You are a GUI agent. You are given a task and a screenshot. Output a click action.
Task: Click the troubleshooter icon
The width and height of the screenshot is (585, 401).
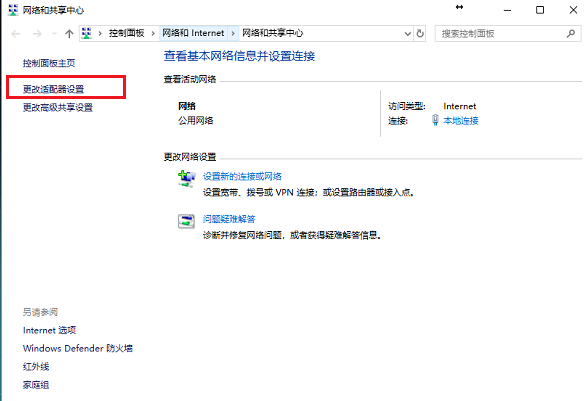pyautogui.click(x=186, y=221)
